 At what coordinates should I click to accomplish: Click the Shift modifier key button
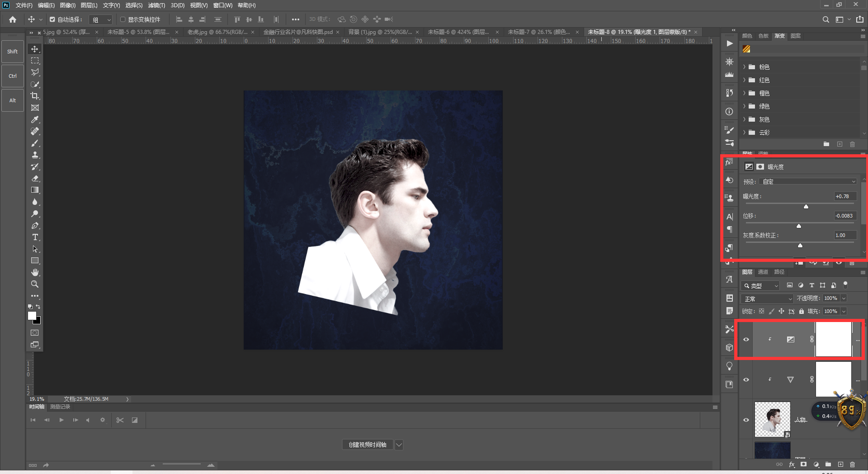13,52
